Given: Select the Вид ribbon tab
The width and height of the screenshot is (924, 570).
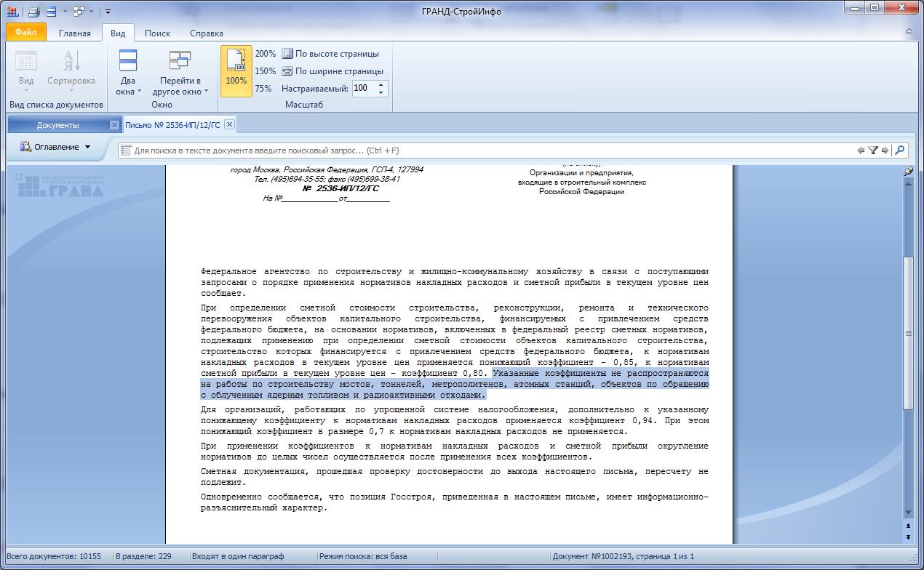Looking at the screenshot, I should [x=118, y=33].
